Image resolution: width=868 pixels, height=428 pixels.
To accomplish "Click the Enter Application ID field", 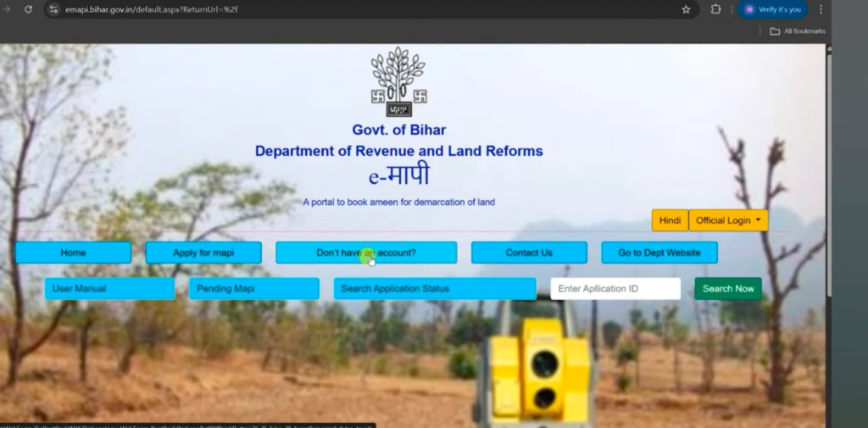I will [615, 289].
